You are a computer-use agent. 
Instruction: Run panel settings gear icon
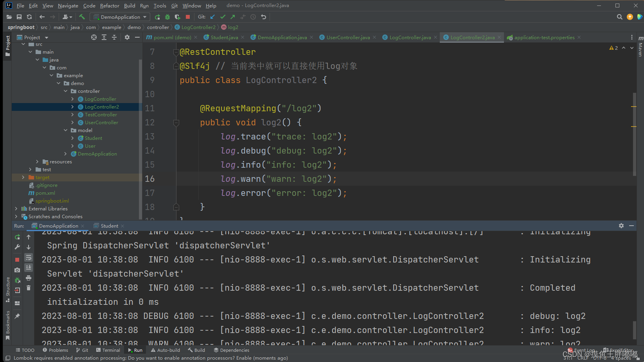(621, 226)
